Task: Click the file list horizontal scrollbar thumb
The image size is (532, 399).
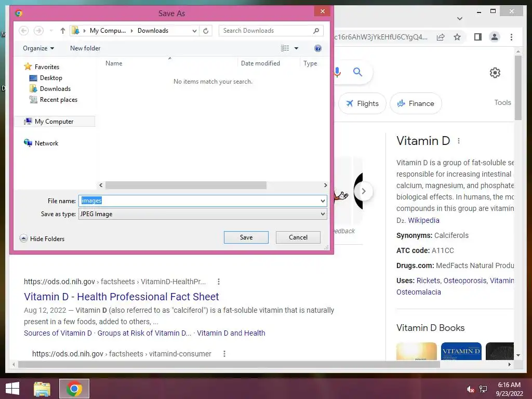Action: tap(186, 185)
